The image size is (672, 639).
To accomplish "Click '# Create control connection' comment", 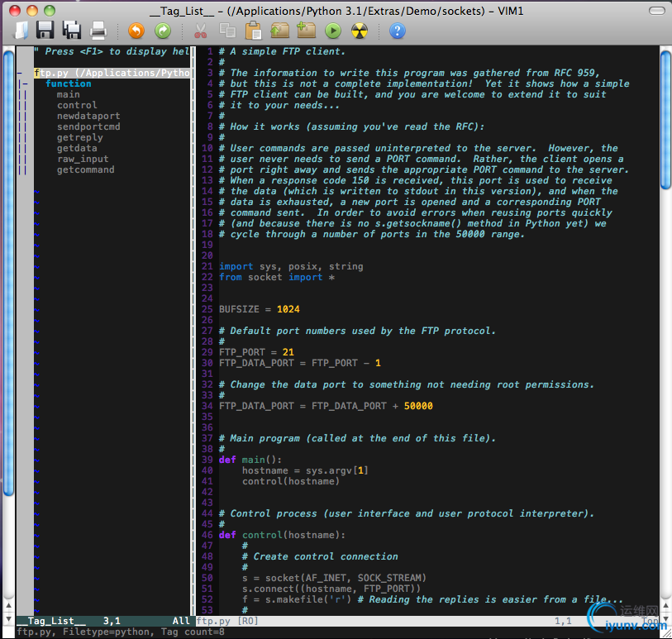I will tap(320, 556).
